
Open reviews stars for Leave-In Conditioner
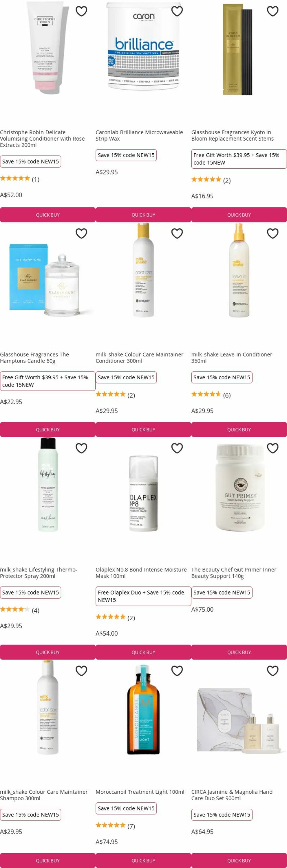(x=206, y=394)
